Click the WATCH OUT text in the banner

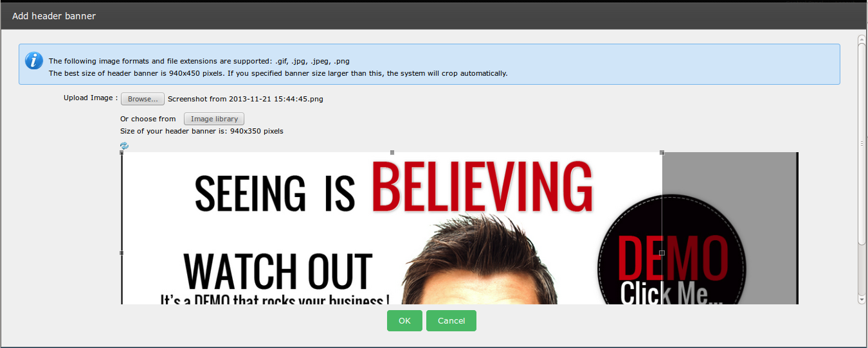tap(278, 271)
